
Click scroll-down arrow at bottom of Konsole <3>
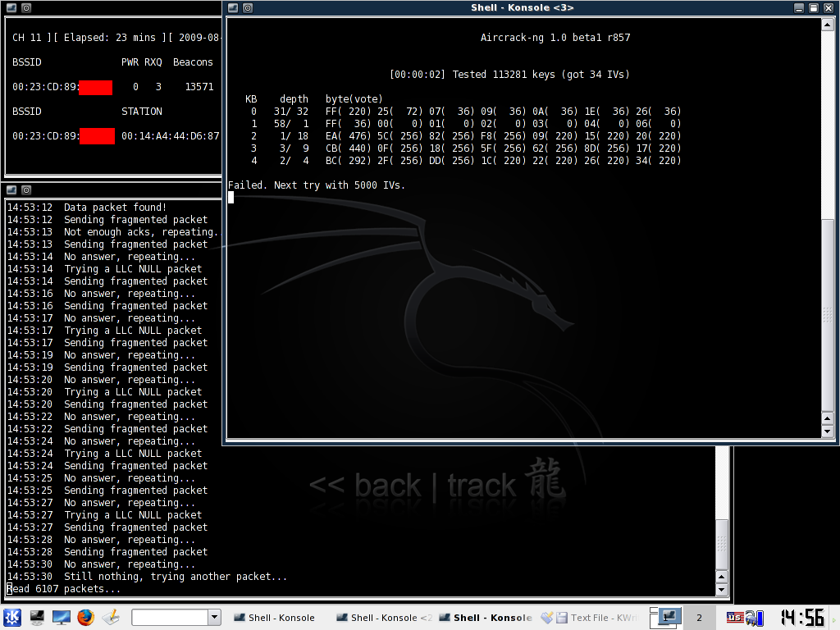click(828, 431)
